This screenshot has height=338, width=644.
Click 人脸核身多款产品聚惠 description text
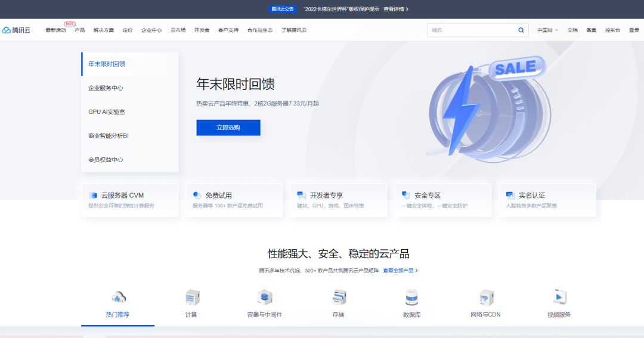(531, 206)
